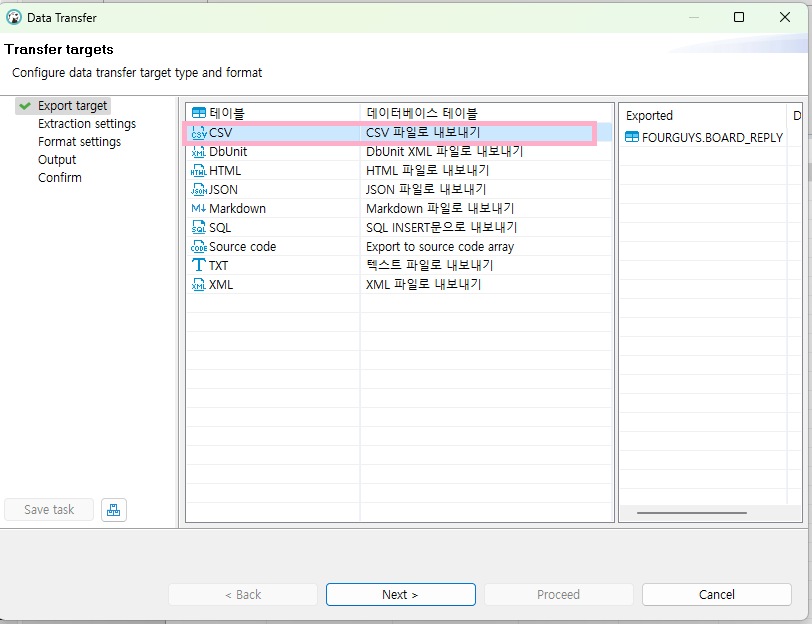The height and width of the screenshot is (624, 812).
Task: Click description 'JSON 파일로 내보내기'
Action: tap(426, 190)
